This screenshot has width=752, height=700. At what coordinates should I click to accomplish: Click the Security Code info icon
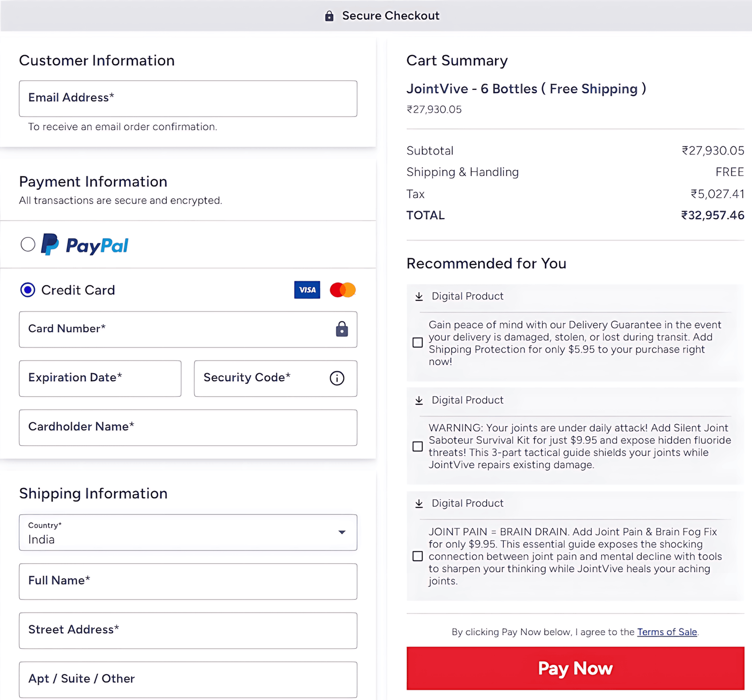(337, 378)
